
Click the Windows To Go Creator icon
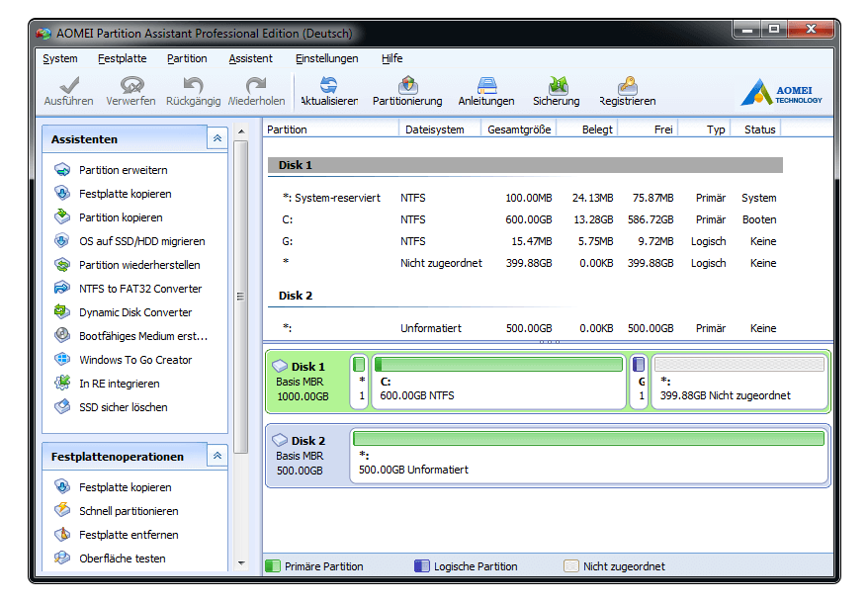click(x=62, y=359)
